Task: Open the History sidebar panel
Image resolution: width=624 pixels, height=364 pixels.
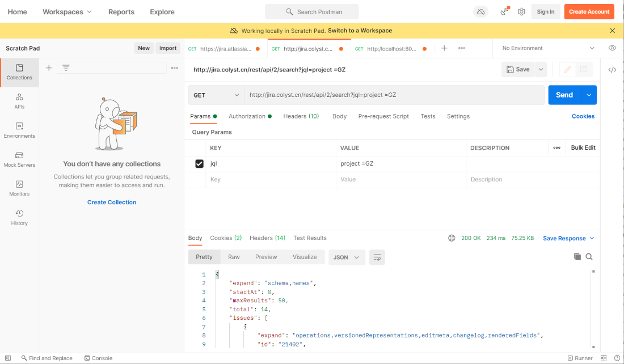Action: [x=19, y=217]
